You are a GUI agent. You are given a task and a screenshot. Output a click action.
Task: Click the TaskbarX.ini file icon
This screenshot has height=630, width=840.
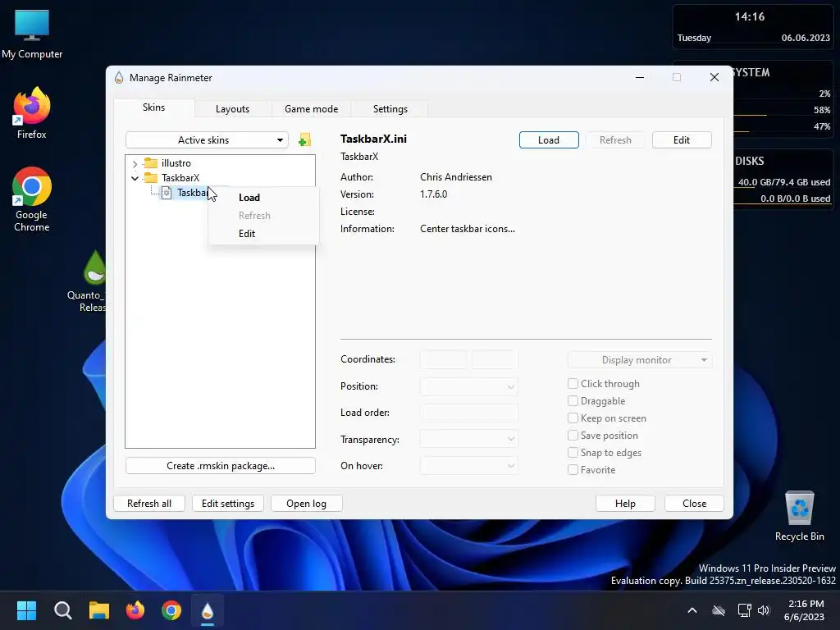tap(167, 193)
